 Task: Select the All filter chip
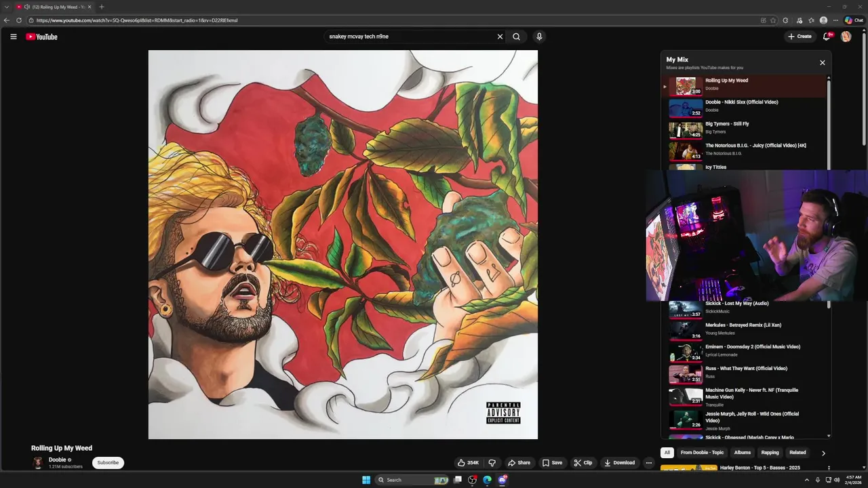[x=667, y=453]
